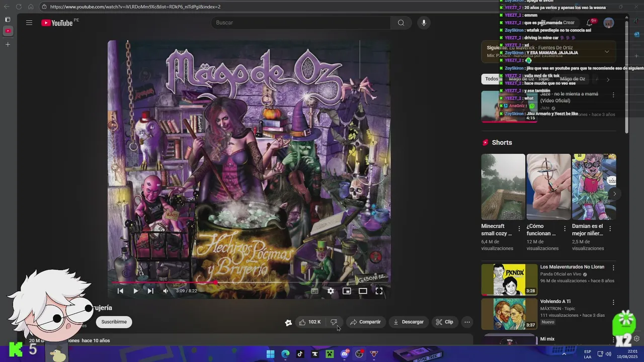Seek on the red video progress bar
Screen dimensions: 644x362
250,283
